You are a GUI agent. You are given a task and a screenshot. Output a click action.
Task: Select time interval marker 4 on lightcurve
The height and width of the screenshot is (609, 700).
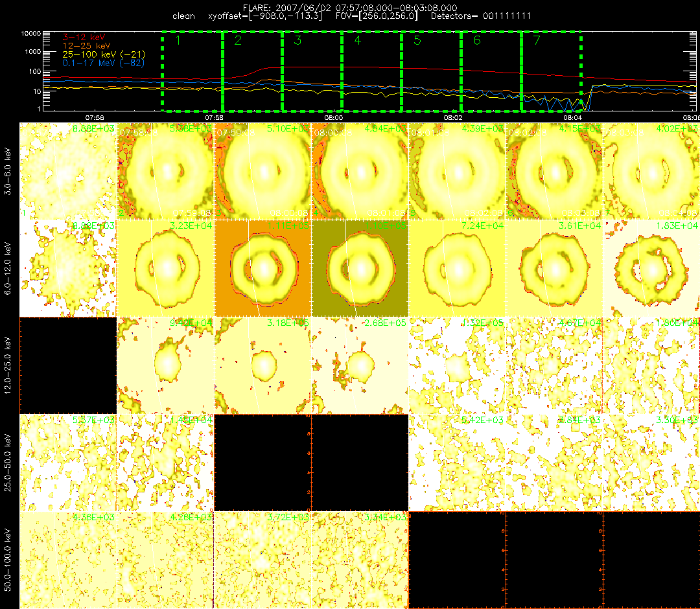pyautogui.click(x=358, y=40)
